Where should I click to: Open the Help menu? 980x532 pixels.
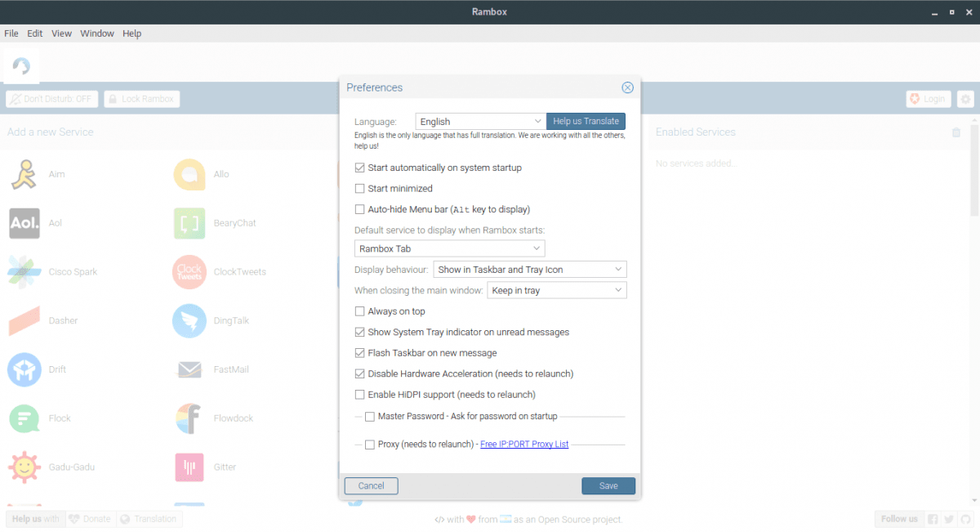(x=132, y=34)
